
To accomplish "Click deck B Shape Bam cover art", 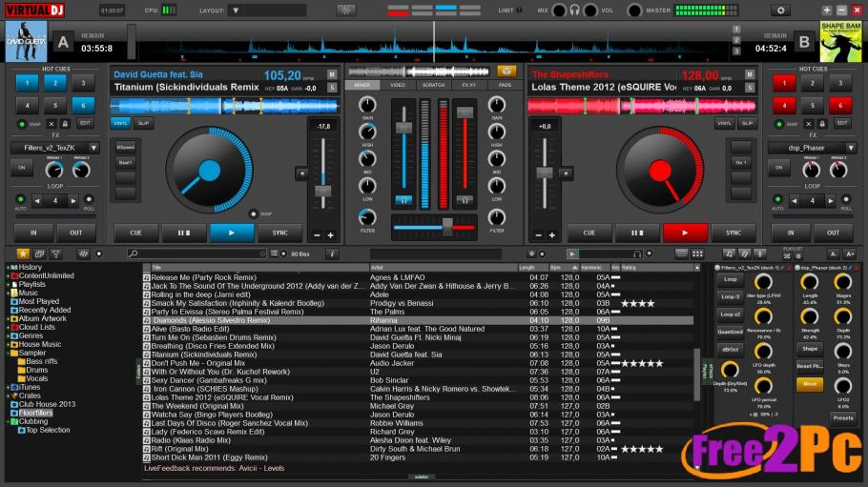I will (840, 42).
